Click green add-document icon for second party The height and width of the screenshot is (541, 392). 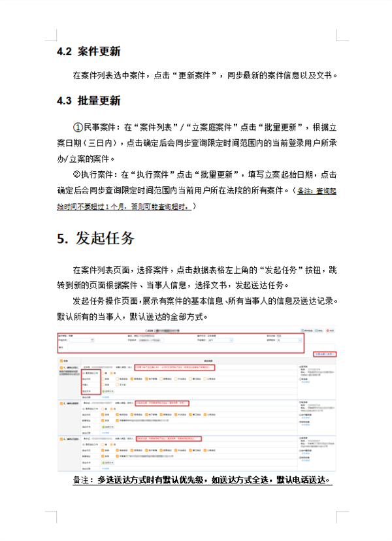tap(103, 427)
